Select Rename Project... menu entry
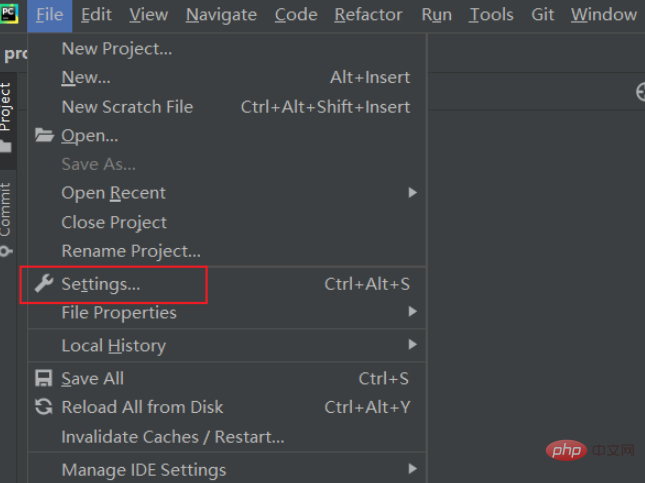 [131, 251]
